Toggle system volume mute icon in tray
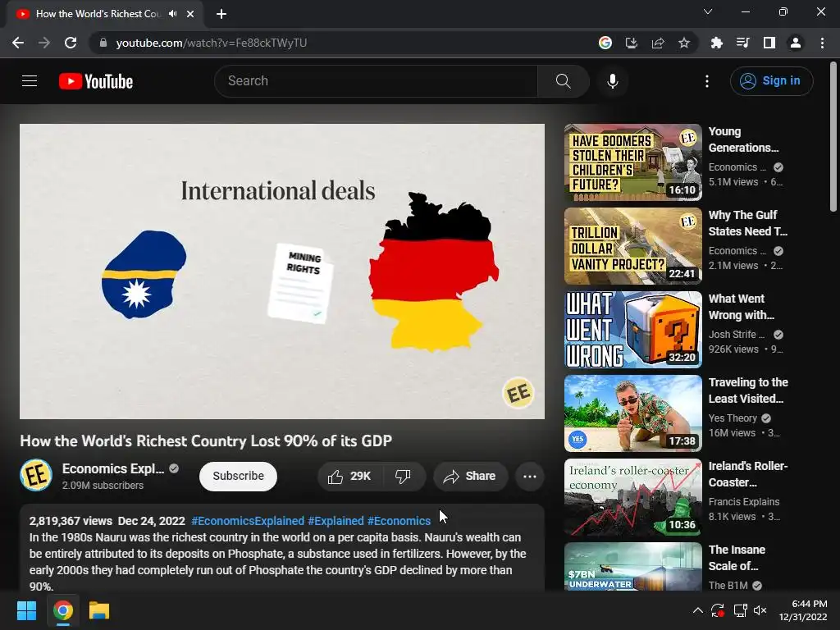Image resolution: width=840 pixels, height=630 pixels. (x=760, y=610)
